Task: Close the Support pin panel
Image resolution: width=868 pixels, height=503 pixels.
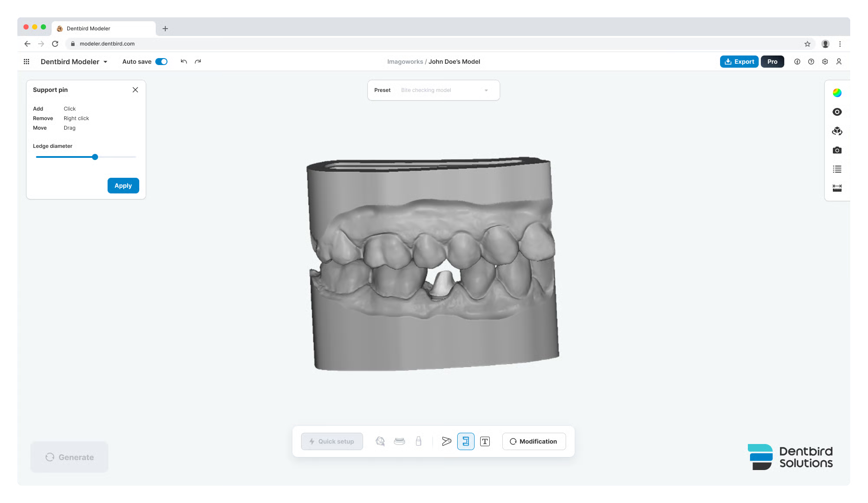Action: click(x=135, y=90)
